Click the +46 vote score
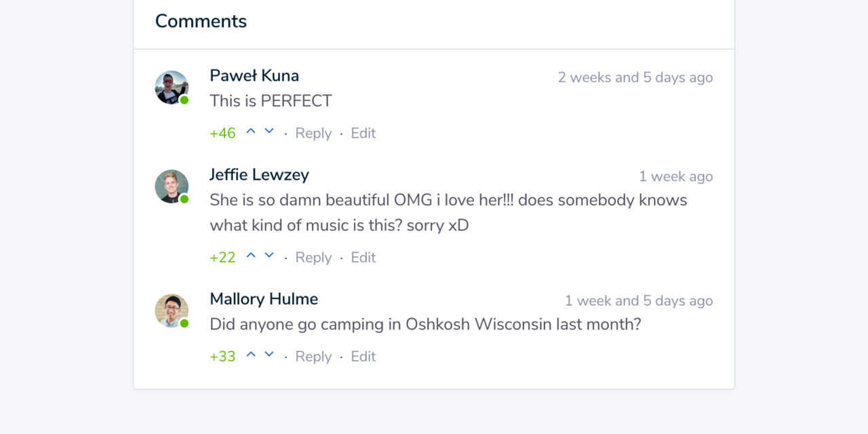 pos(222,134)
